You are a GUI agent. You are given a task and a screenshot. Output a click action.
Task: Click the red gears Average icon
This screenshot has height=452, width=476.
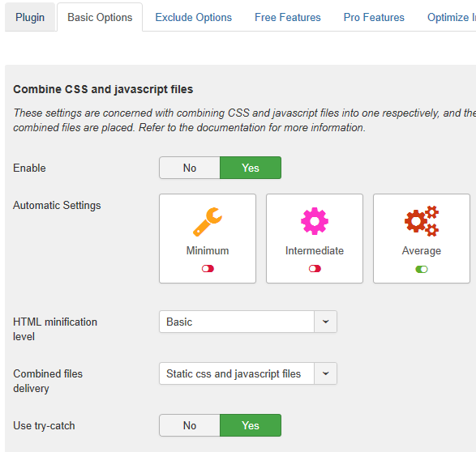[x=422, y=221]
